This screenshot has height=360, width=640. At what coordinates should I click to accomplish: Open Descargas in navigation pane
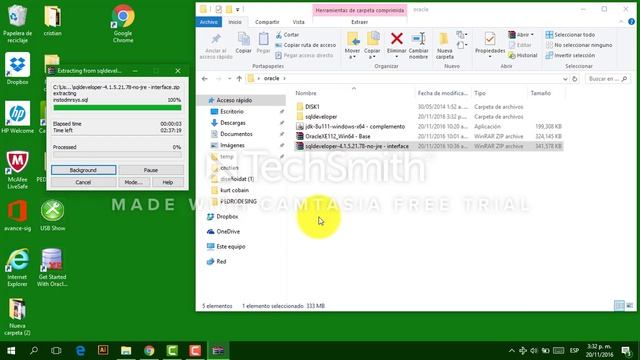click(233, 122)
